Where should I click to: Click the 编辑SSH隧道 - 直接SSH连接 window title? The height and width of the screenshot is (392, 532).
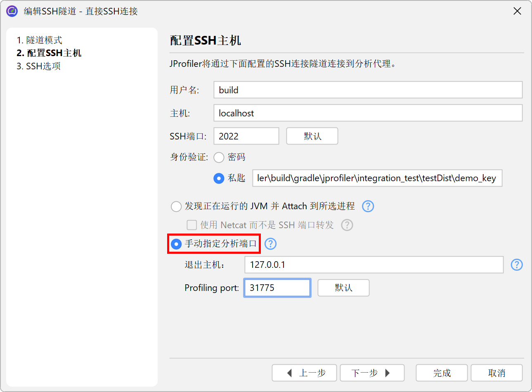(81, 11)
